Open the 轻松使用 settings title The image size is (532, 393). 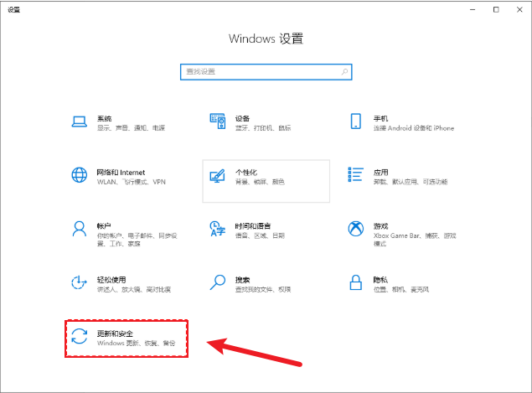(x=111, y=280)
